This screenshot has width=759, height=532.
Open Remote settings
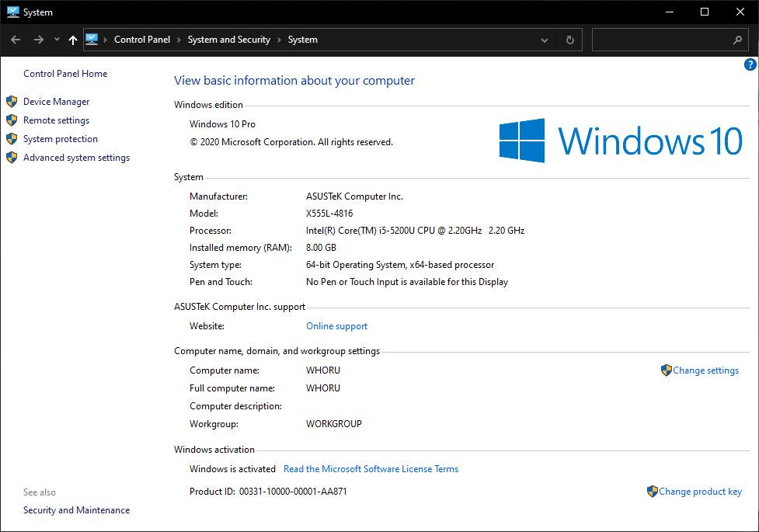click(56, 120)
